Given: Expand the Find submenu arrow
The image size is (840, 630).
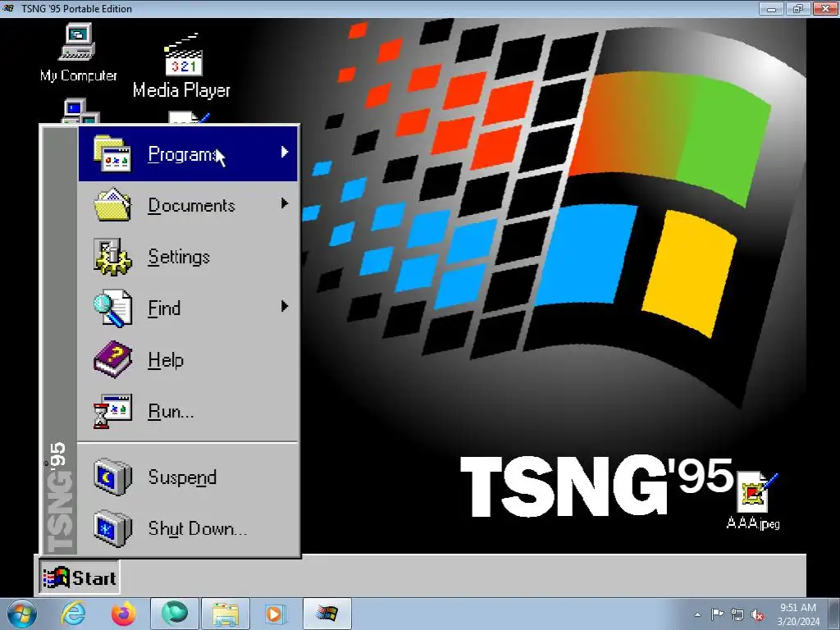Looking at the screenshot, I should 285,307.
